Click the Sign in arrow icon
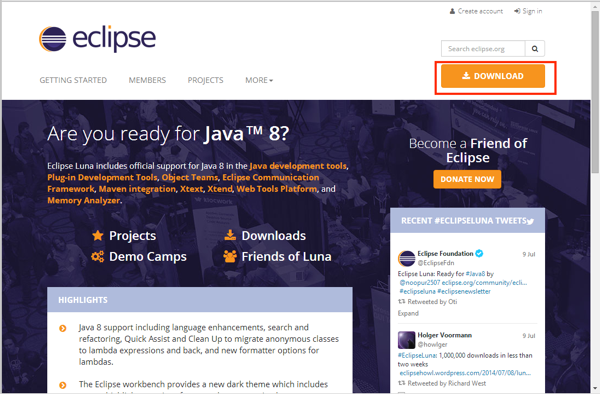The width and height of the screenshot is (600, 394). 517,11
